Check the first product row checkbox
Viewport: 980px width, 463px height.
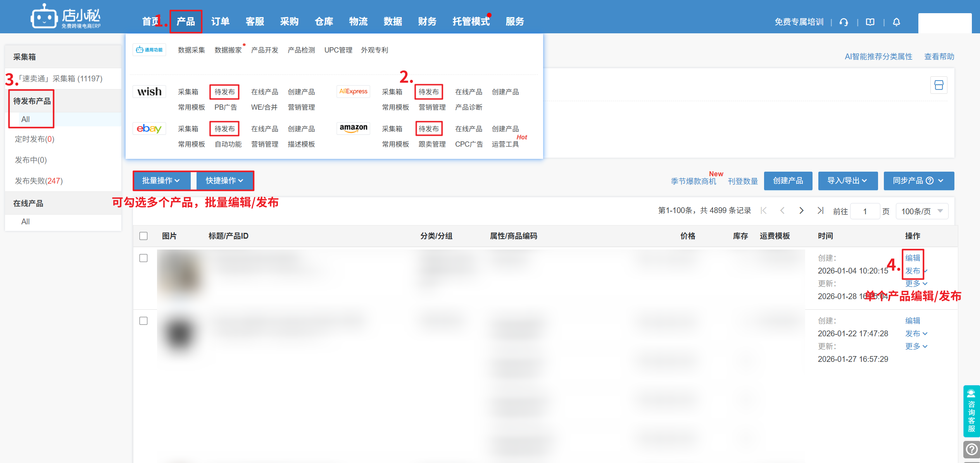pyautogui.click(x=143, y=258)
